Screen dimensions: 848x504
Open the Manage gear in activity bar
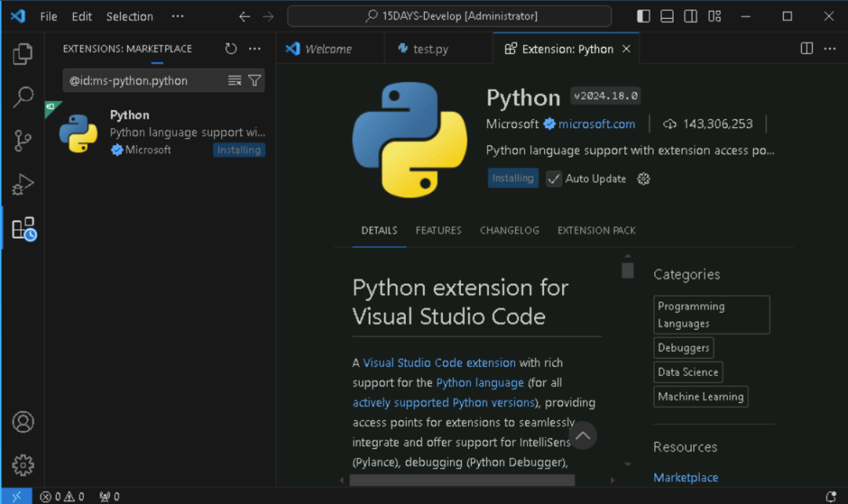pos(23,465)
